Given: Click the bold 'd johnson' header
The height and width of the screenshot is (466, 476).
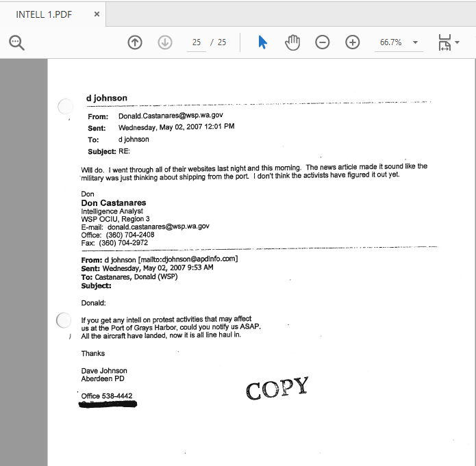Looking at the screenshot, I should 106,98.
